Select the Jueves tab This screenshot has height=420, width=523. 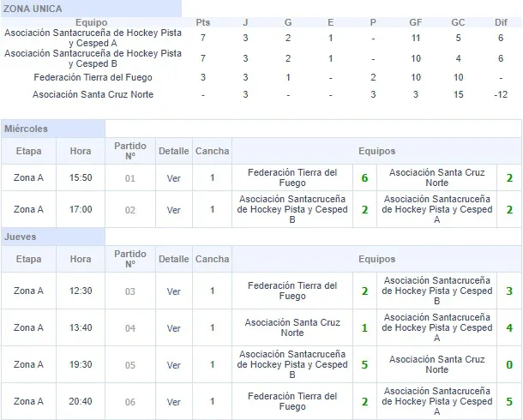pyautogui.click(x=21, y=237)
